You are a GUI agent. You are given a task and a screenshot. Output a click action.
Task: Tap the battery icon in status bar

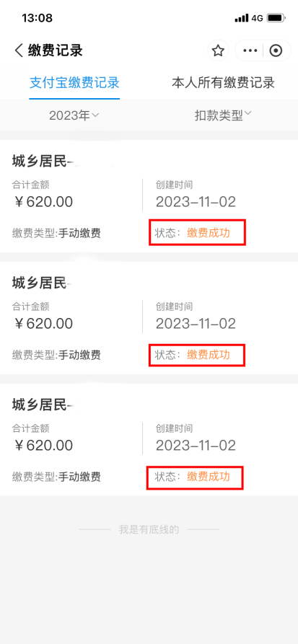tap(276, 18)
